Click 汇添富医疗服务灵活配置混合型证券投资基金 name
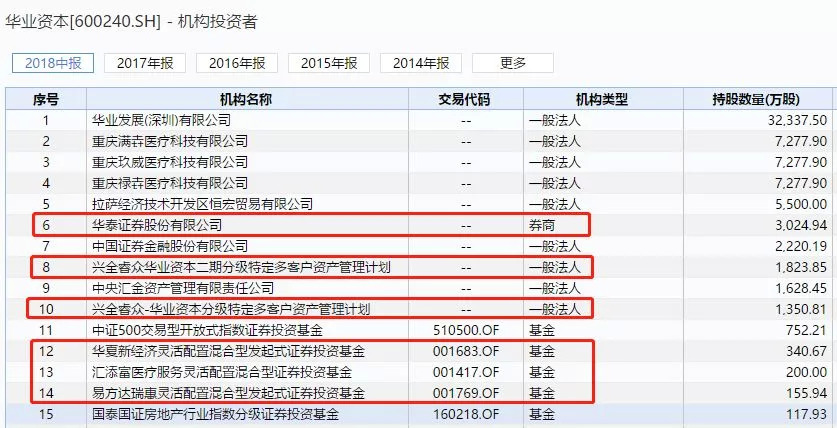This screenshot has width=837, height=428. click(x=222, y=372)
